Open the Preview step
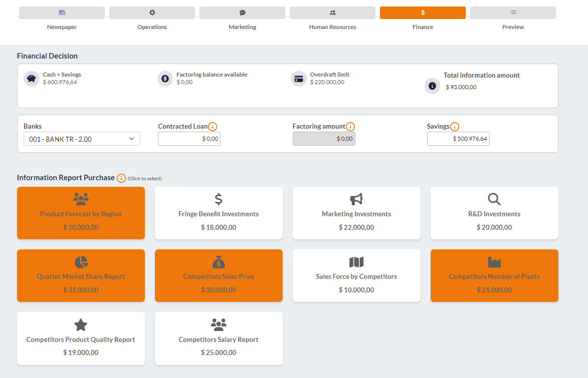Viewport: 588px width, 378px height. click(513, 13)
